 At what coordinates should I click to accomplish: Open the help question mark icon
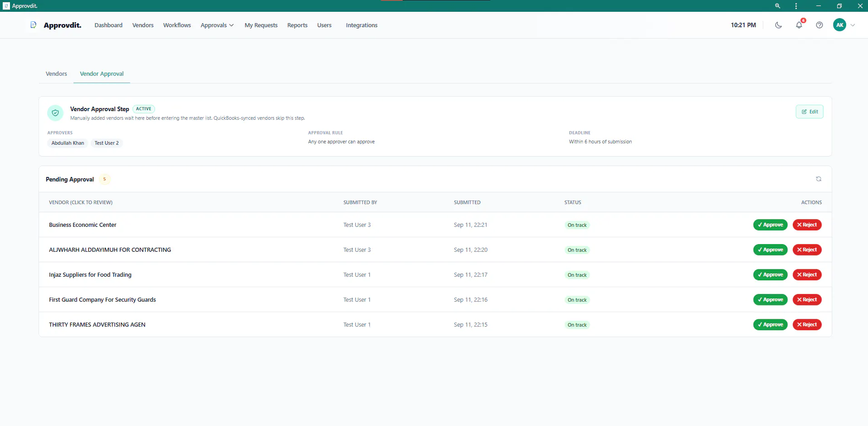point(819,25)
